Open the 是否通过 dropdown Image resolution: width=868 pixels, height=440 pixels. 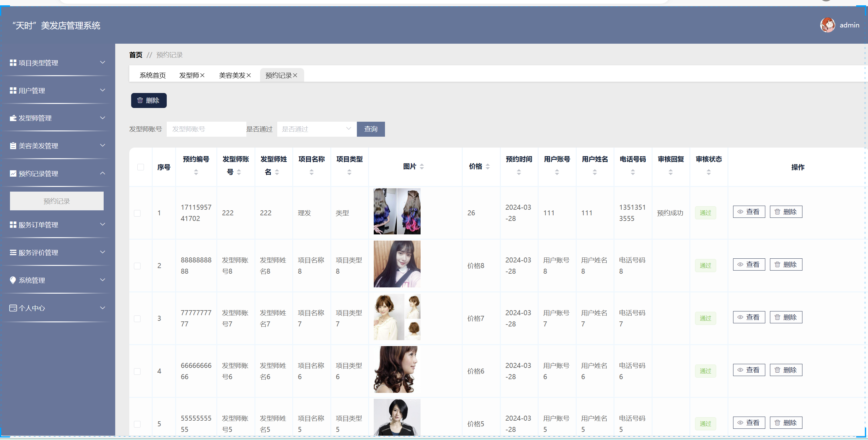pyautogui.click(x=316, y=129)
